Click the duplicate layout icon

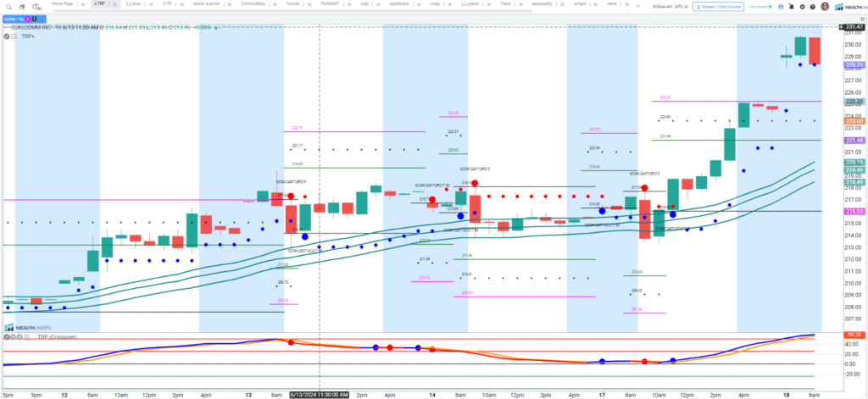(x=22, y=6)
